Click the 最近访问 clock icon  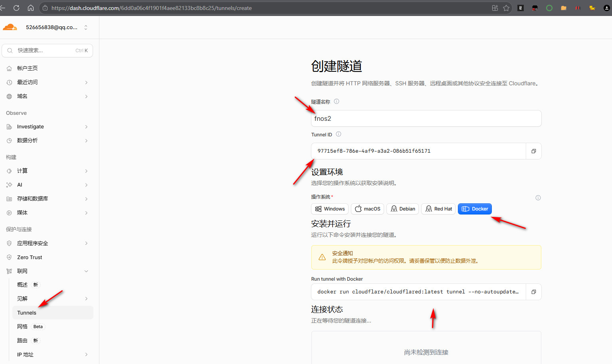coord(9,83)
